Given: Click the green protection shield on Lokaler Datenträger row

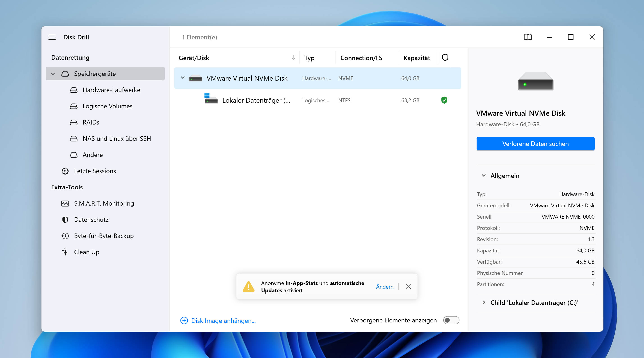Looking at the screenshot, I should tap(444, 100).
